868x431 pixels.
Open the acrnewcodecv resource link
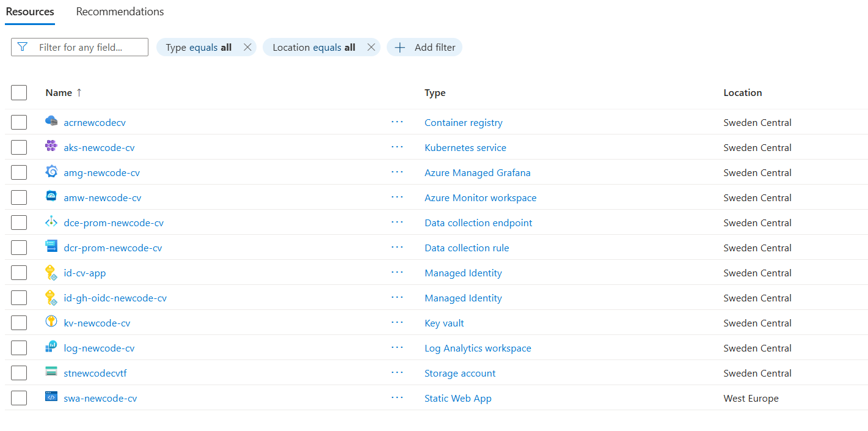click(x=95, y=122)
